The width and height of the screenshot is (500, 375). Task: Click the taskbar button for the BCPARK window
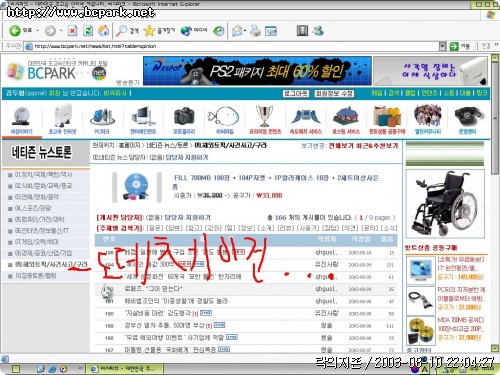pos(125,369)
